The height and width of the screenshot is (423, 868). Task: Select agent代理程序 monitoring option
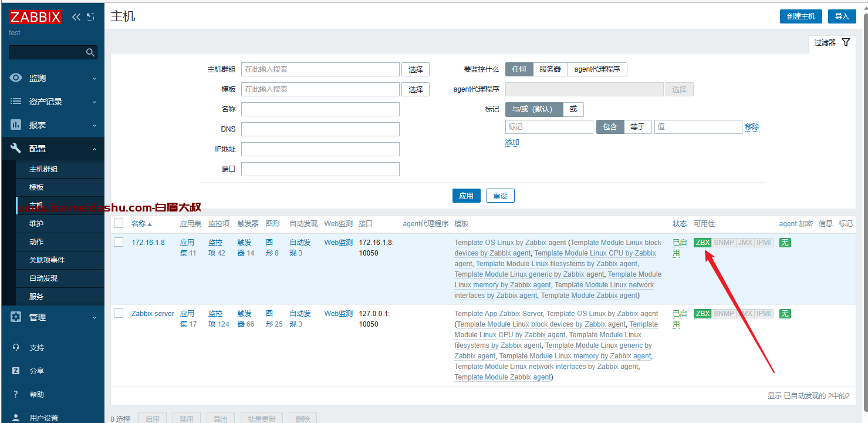pos(597,69)
